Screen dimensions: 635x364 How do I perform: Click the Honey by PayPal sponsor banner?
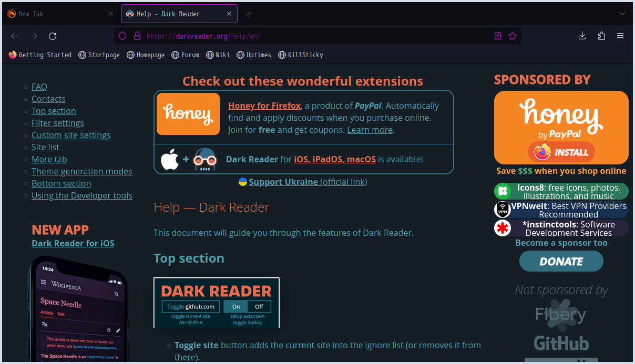pyautogui.click(x=561, y=128)
